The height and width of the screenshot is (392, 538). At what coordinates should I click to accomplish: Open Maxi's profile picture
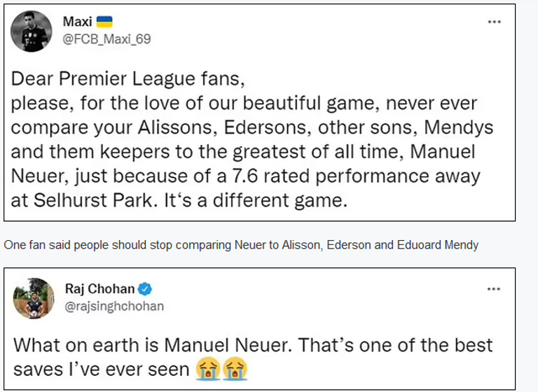click(33, 31)
